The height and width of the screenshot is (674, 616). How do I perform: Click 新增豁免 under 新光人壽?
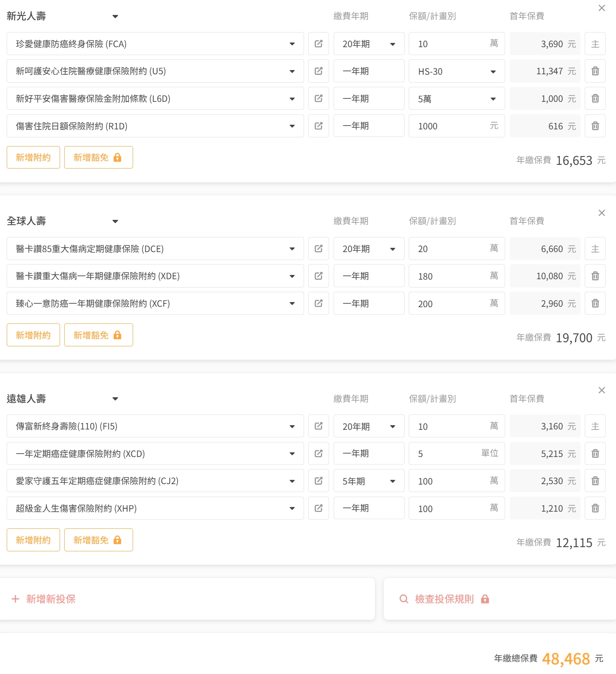(98, 157)
